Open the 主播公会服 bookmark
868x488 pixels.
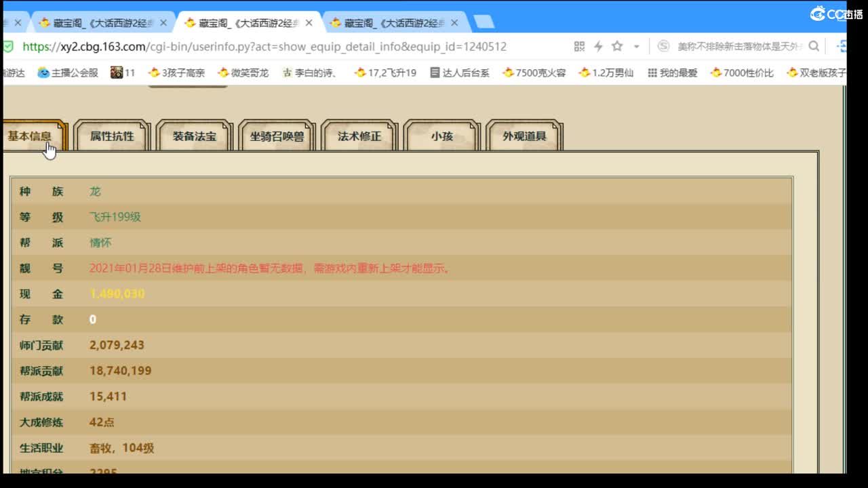tap(68, 73)
